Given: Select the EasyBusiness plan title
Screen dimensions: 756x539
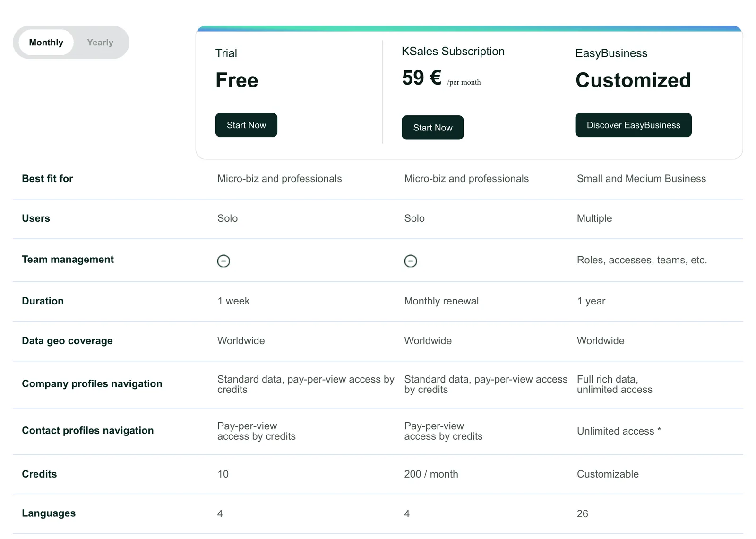Looking at the screenshot, I should (611, 53).
